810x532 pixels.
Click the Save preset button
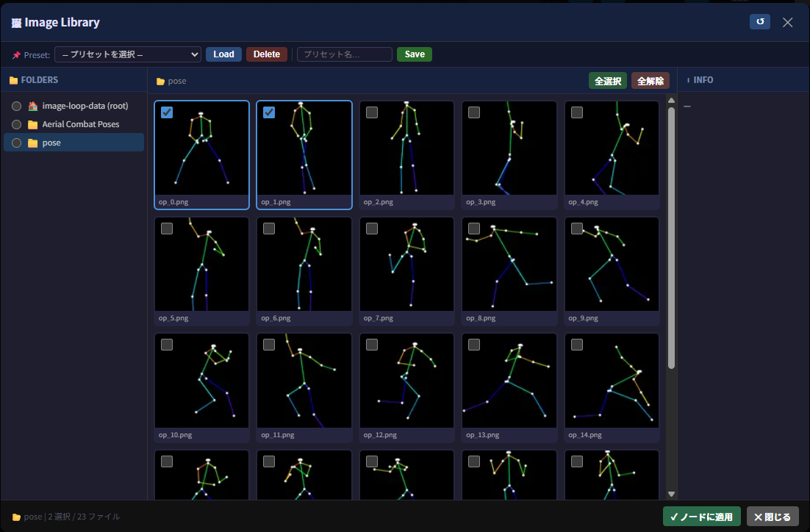coord(415,54)
